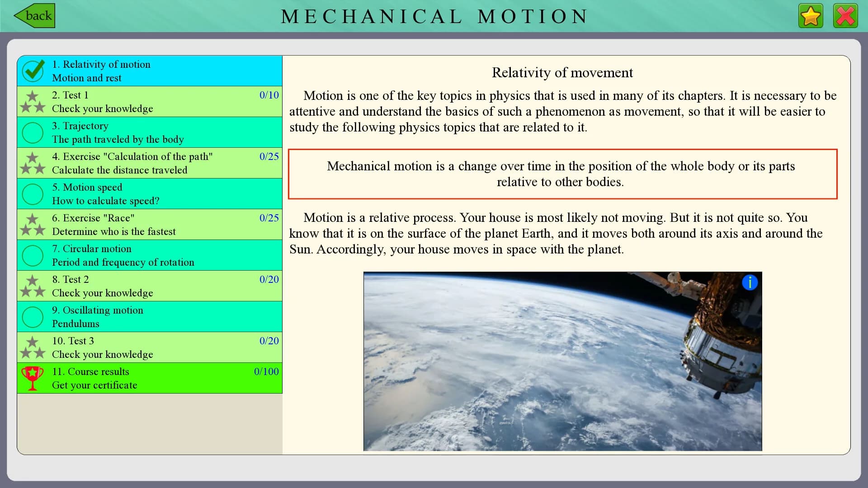
Task: Click the Earth from space photograph
Action: (x=562, y=361)
